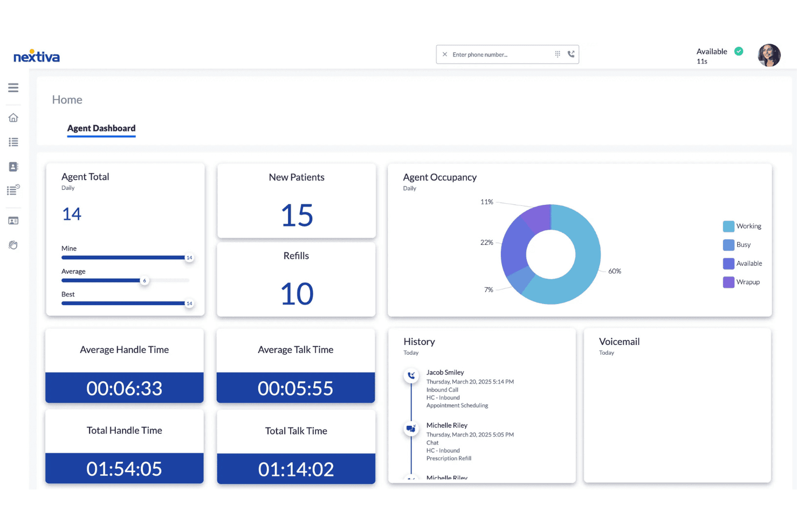
Task: Click the Available legend swatch
Action: click(x=728, y=264)
